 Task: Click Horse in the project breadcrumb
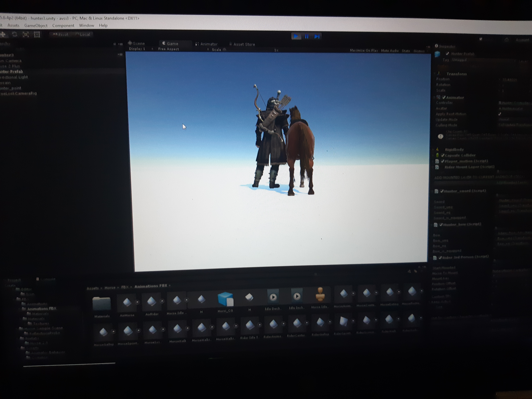pyautogui.click(x=110, y=287)
